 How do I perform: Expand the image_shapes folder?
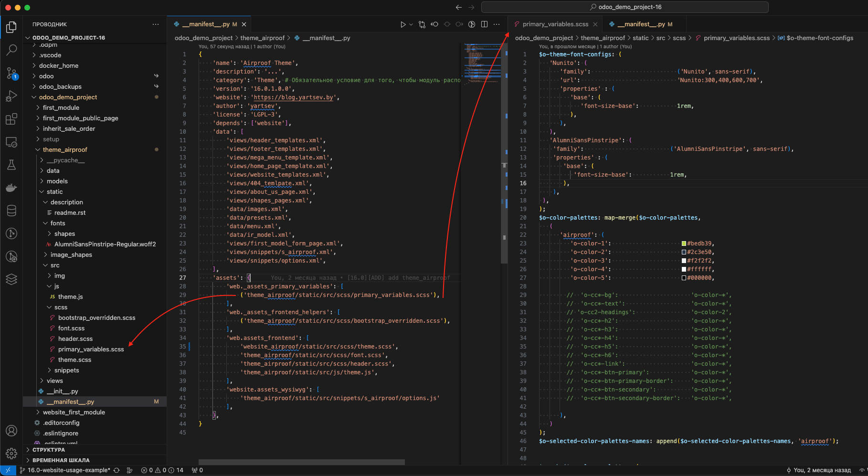pyautogui.click(x=95, y=254)
